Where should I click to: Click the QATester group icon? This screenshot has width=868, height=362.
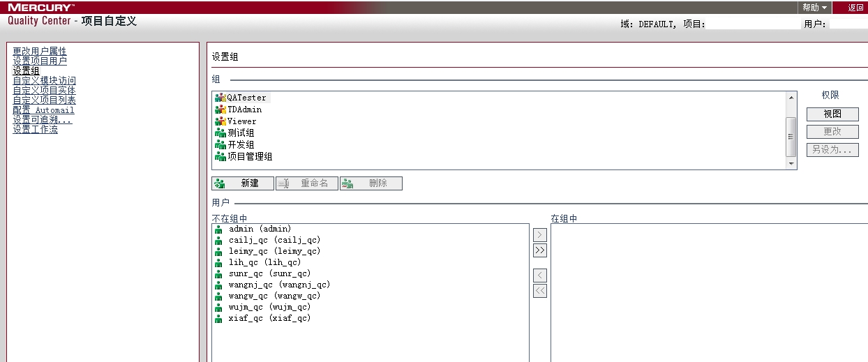pos(220,98)
